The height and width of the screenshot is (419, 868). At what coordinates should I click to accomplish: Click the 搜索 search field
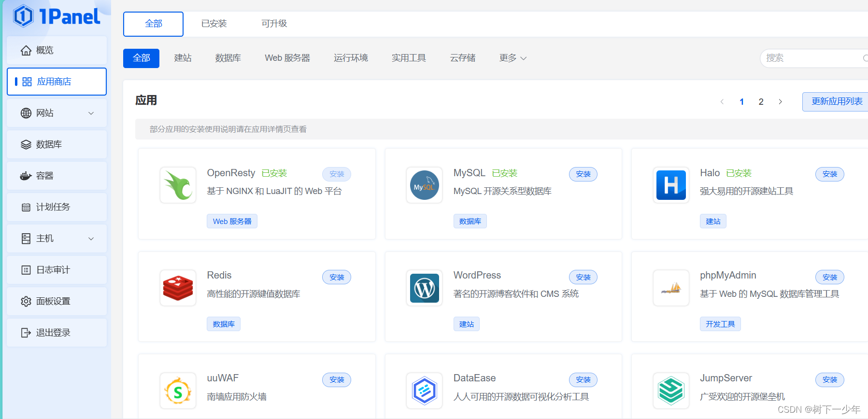pos(814,58)
